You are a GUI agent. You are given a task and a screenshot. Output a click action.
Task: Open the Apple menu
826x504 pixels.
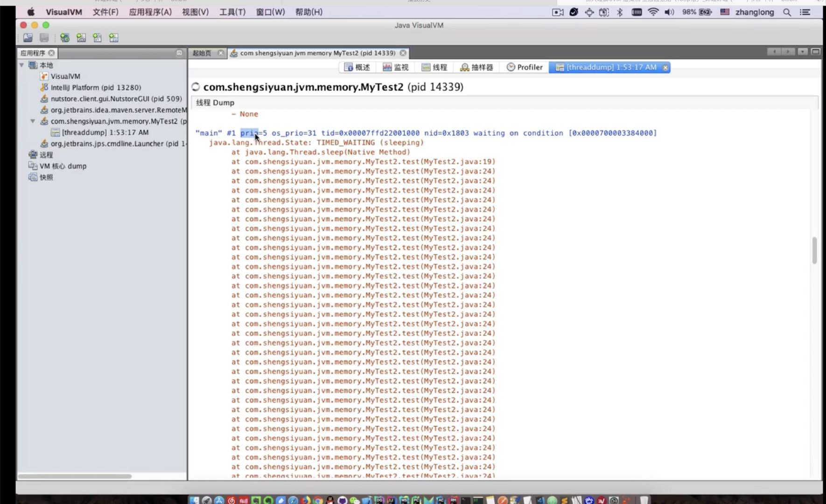[31, 12]
